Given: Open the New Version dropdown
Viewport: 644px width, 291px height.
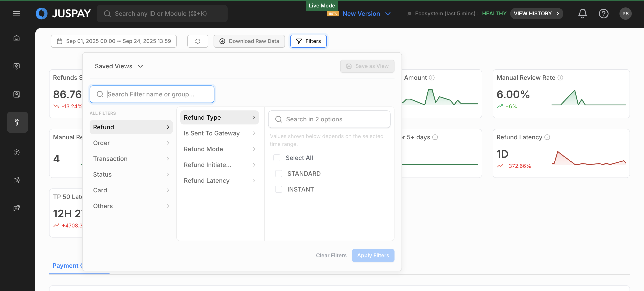Looking at the screenshot, I should pos(366,14).
